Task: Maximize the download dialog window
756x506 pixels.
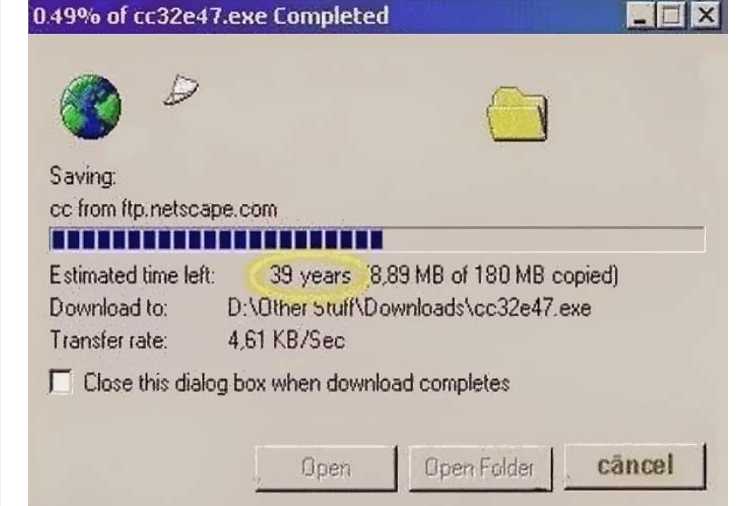Action: [671, 16]
